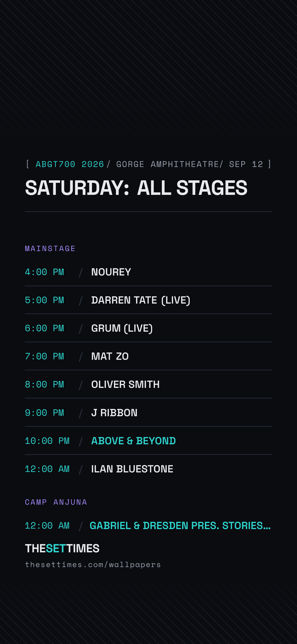
Task: Click the Camp Anjuna section label
Action: click(x=56, y=502)
